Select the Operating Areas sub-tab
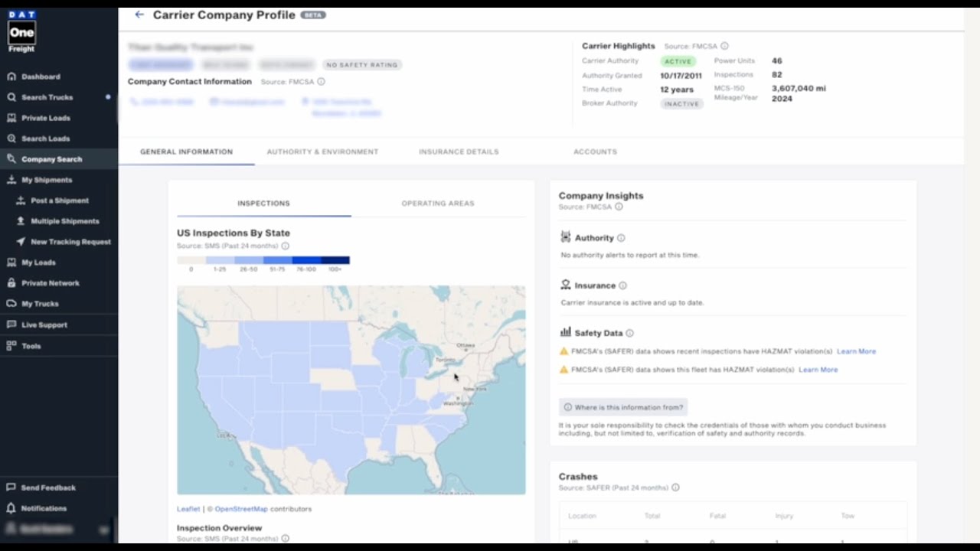Viewport: 980px width, 551px height. [438, 204]
